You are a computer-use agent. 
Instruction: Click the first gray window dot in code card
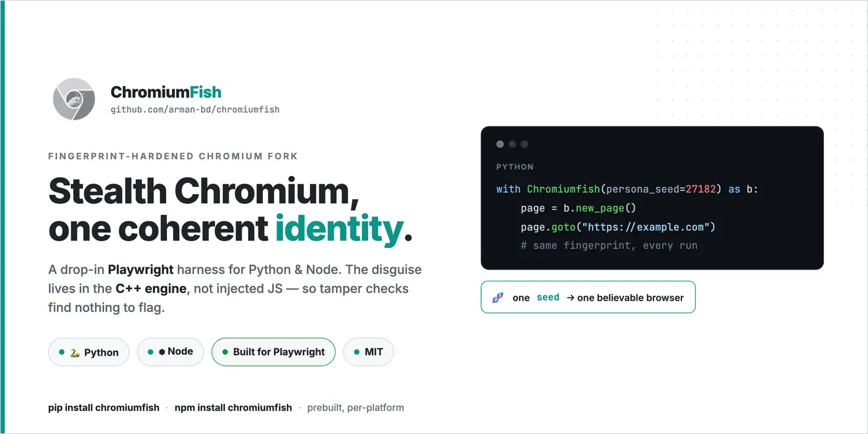pos(500,144)
